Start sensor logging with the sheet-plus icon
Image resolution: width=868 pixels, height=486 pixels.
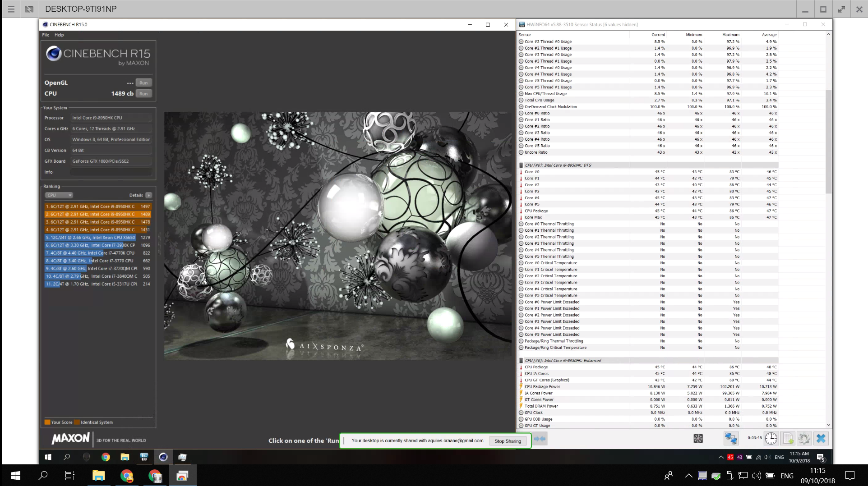[x=788, y=438]
